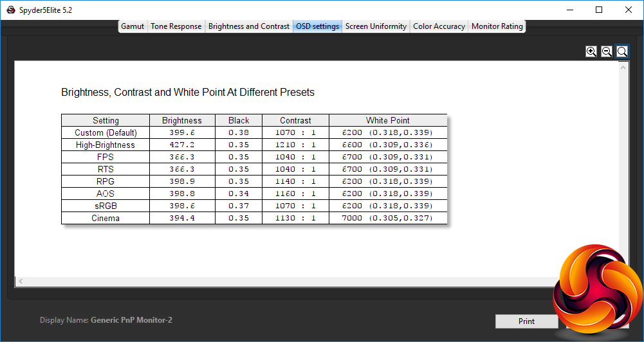Viewport: 644px width, 342px height.
Task: Click the table title heading text
Action: 188,93
